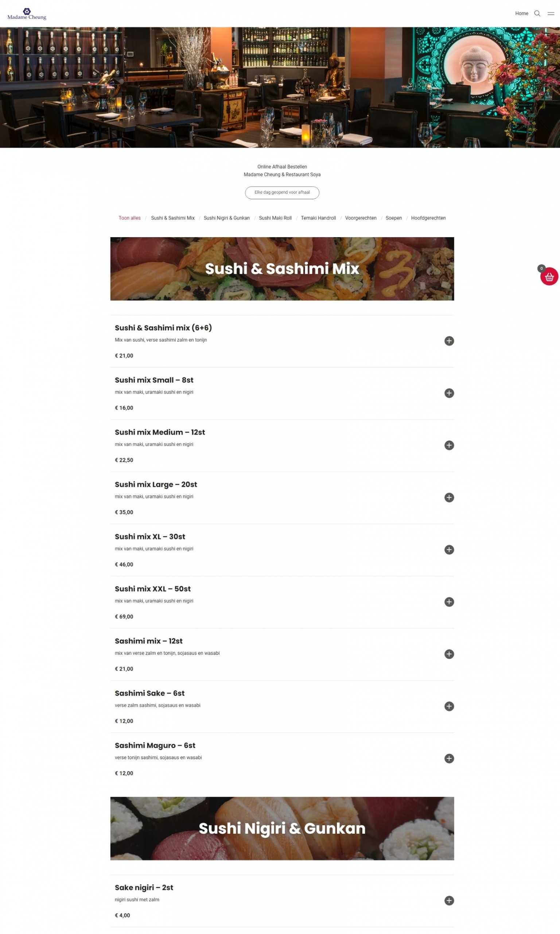Viewport: 560px width, 934px height.
Task: Open Sushi mix Large – 20st item title
Action: pyautogui.click(x=156, y=485)
